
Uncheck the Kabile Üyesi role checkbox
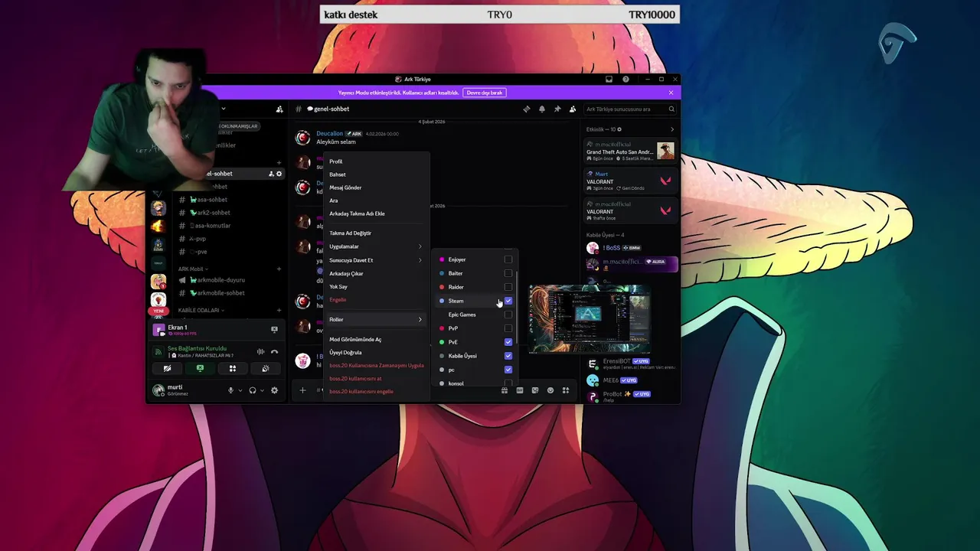508,356
